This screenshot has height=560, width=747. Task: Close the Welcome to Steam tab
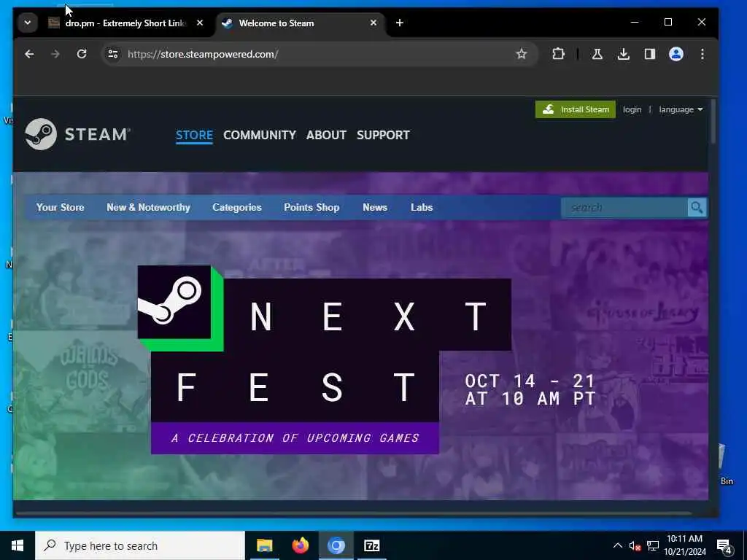tap(373, 23)
